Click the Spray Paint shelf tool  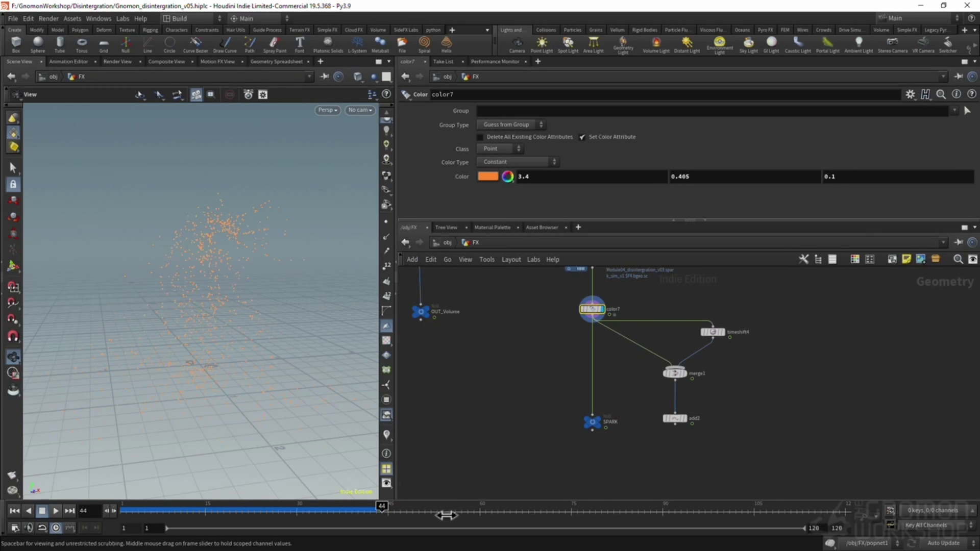[x=275, y=44]
